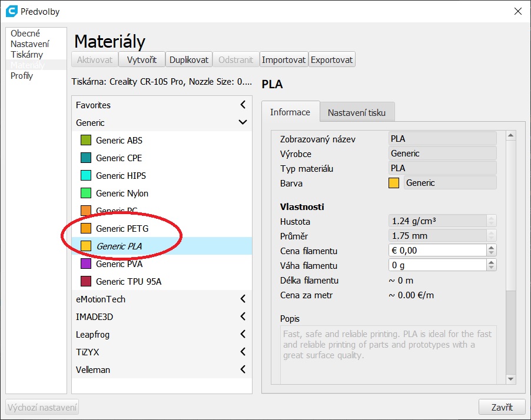The image size is (531, 420).
Task: Expand the Favorites material group
Action: pos(243,105)
